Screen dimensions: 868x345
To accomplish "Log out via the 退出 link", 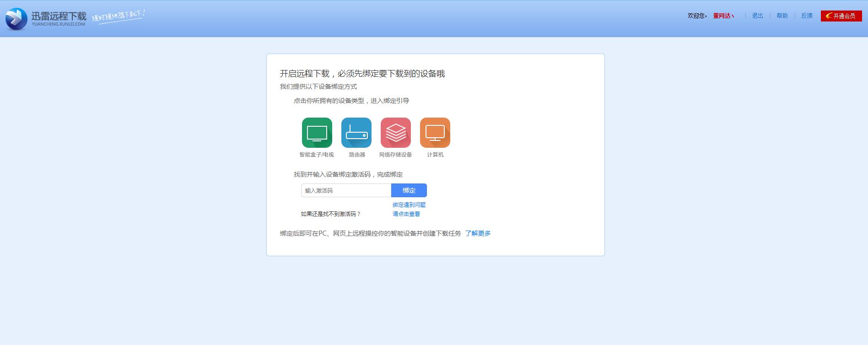I will [757, 16].
